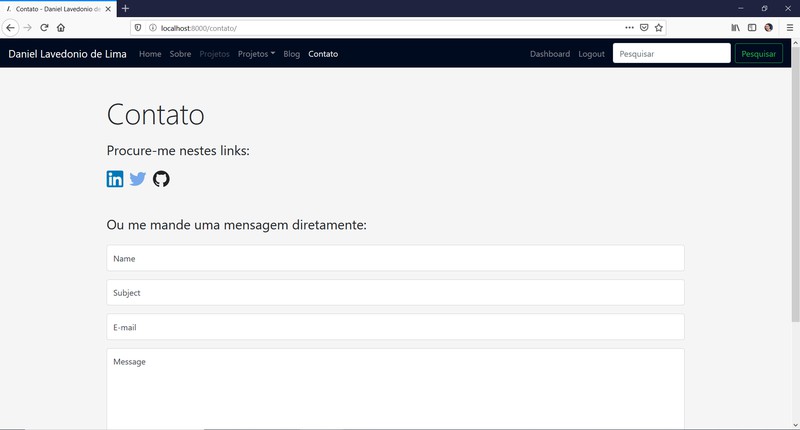Click Daniel Lavedonio de Lima brand link
Screen dimensions: 800x430
[67, 54]
